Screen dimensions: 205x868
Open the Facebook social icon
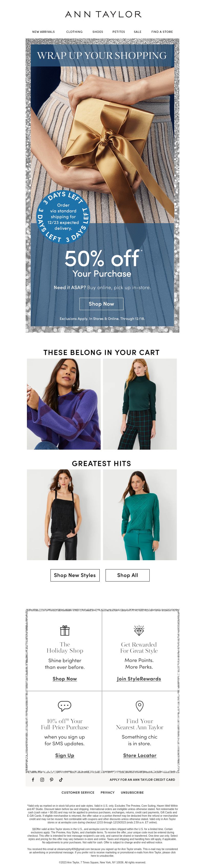point(33,780)
